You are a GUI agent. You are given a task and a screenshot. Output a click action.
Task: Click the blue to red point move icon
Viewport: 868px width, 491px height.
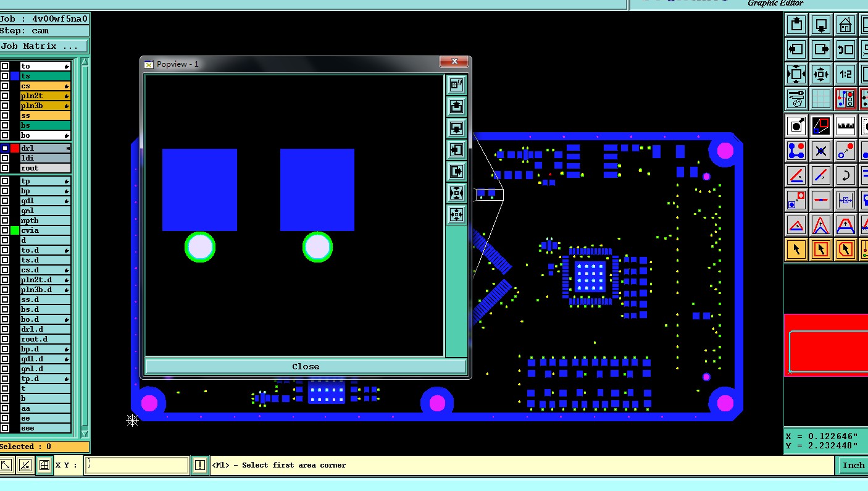[x=845, y=151]
